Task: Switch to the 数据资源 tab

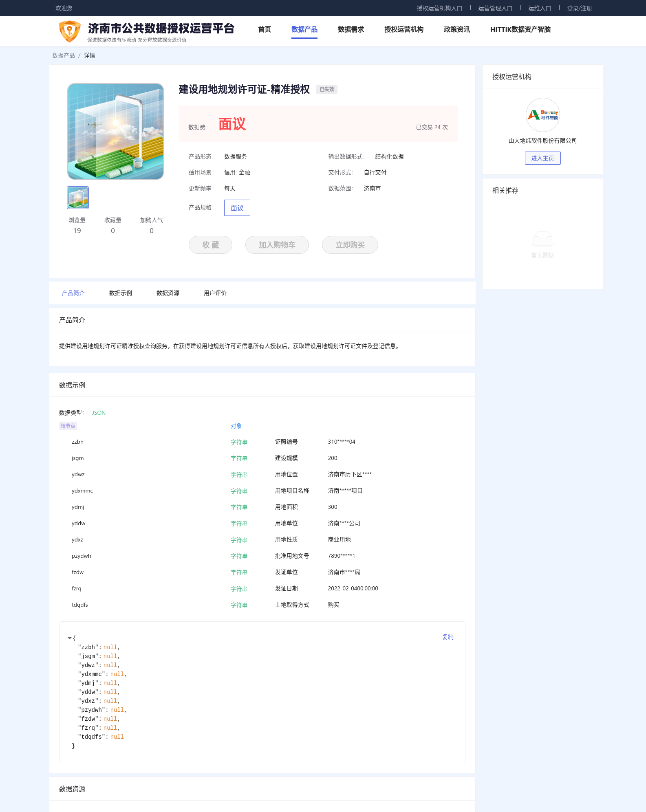Action: click(168, 293)
